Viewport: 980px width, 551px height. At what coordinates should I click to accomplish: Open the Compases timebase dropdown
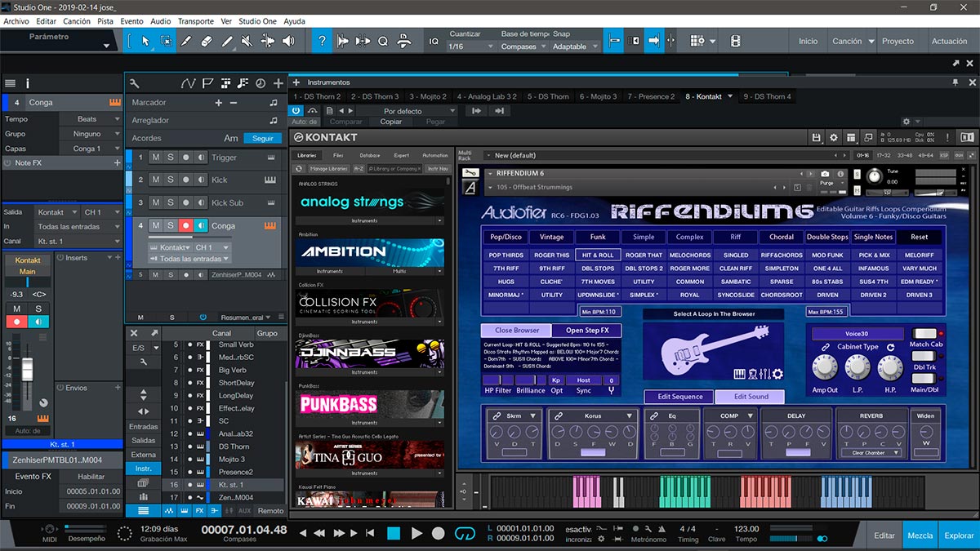[522, 47]
